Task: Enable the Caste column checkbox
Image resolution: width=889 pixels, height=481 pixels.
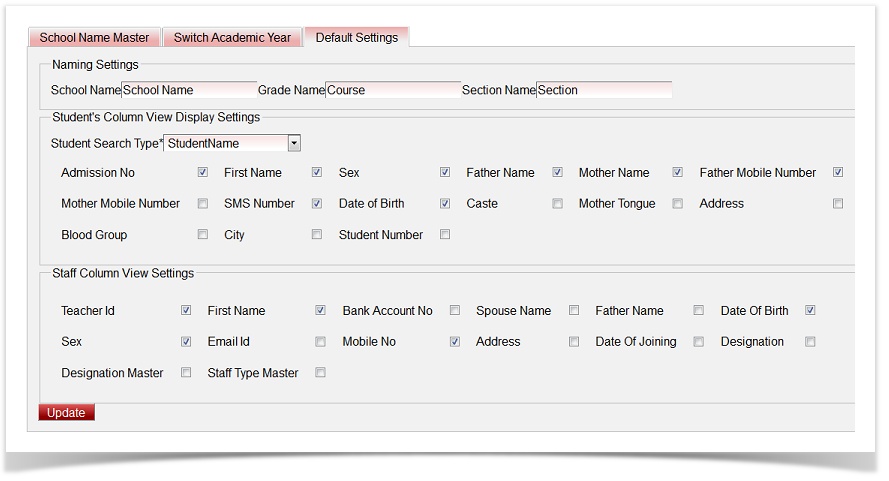Action: (557, 203)
